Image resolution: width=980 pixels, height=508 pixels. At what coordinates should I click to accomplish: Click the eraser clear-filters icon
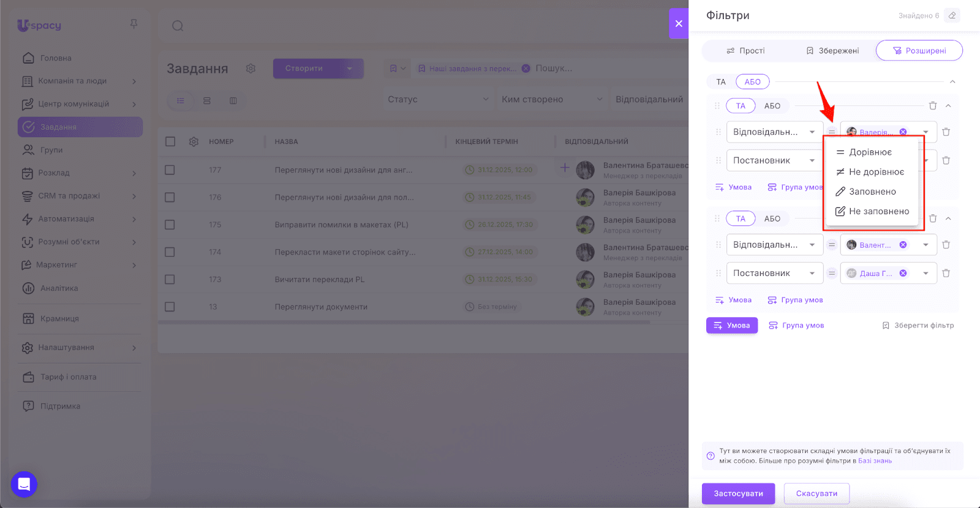tap(952, 15)
